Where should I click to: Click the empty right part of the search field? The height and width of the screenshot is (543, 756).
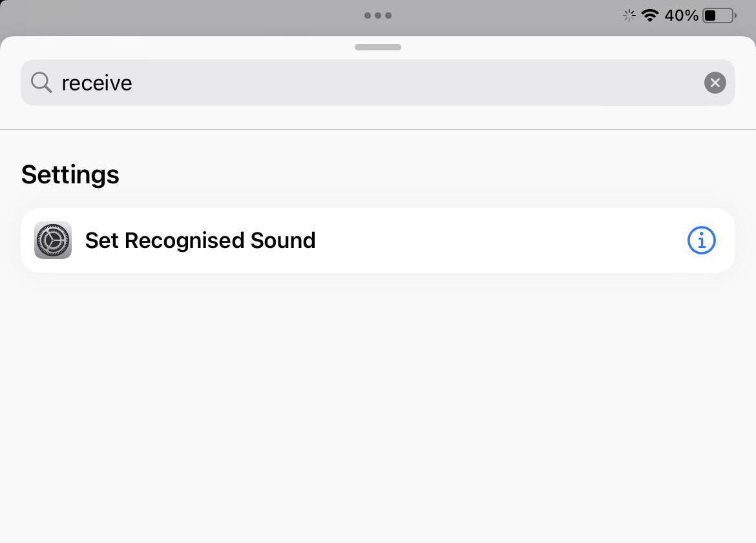[x=452, y=83]
